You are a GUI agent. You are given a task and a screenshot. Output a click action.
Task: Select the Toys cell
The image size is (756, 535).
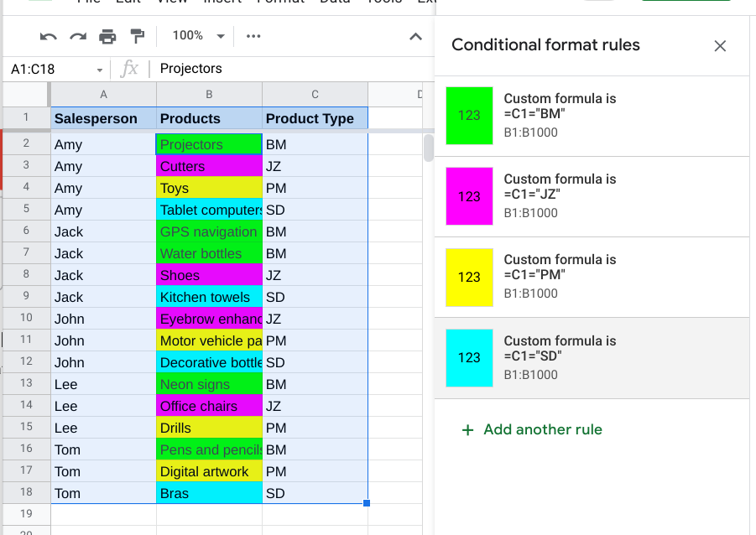(209, 188)
